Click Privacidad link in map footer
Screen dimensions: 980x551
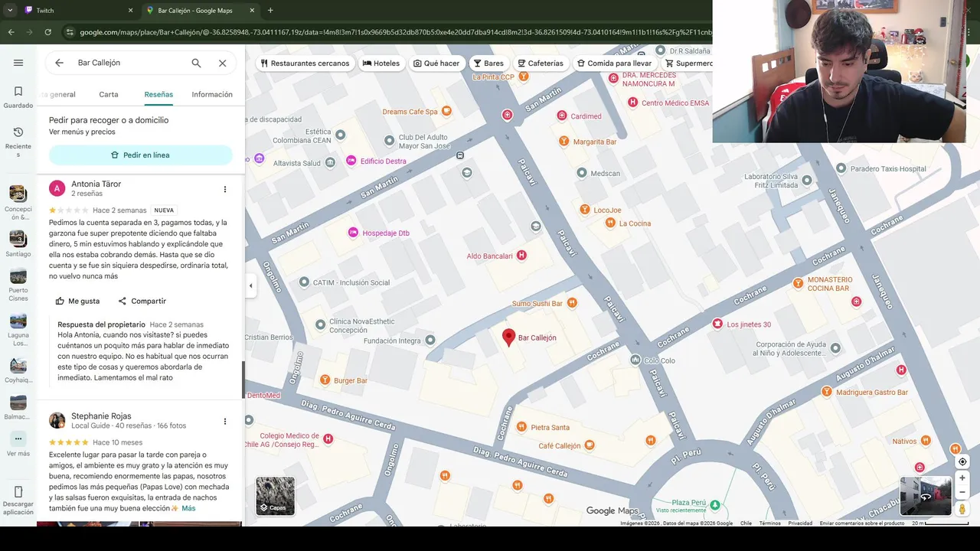(800, 523)
